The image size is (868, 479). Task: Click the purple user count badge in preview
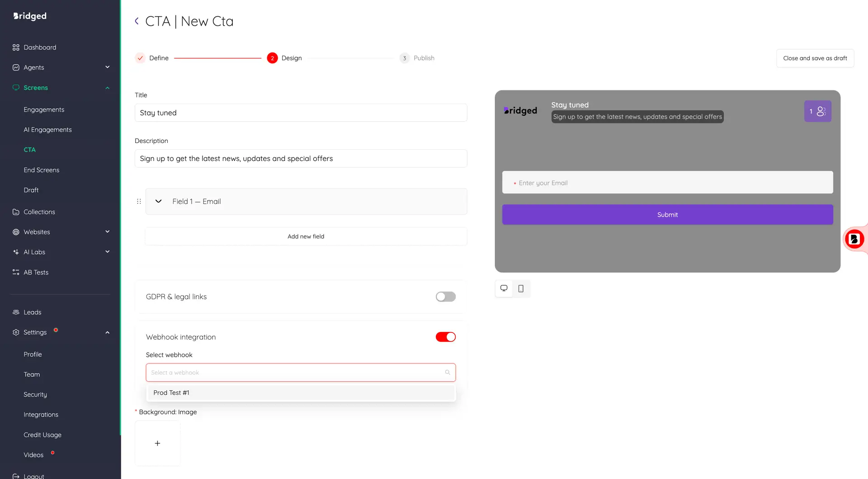[817, 111]
